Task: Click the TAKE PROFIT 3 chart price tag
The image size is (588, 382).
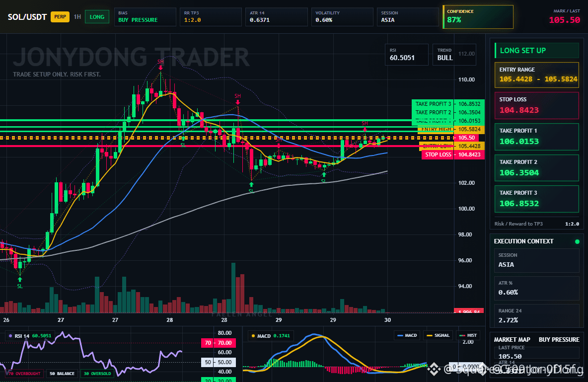Action: click(448, 104)
